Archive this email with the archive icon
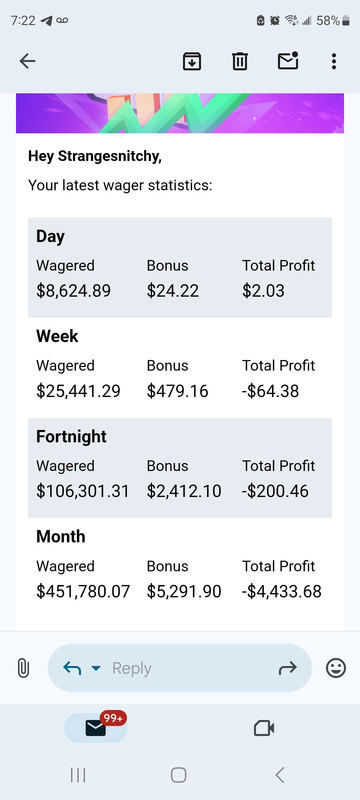The image size is (360, 800). pyautogui.click(x=192, y=62)
